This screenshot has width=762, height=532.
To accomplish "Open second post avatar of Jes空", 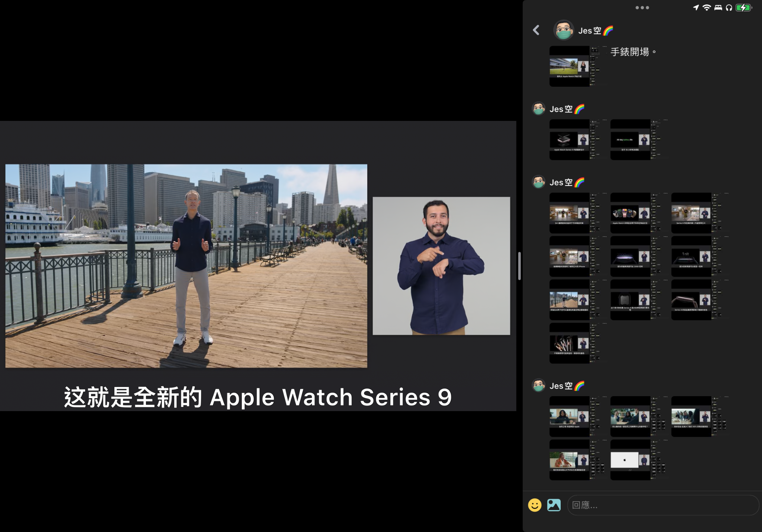I will [538, 109].
